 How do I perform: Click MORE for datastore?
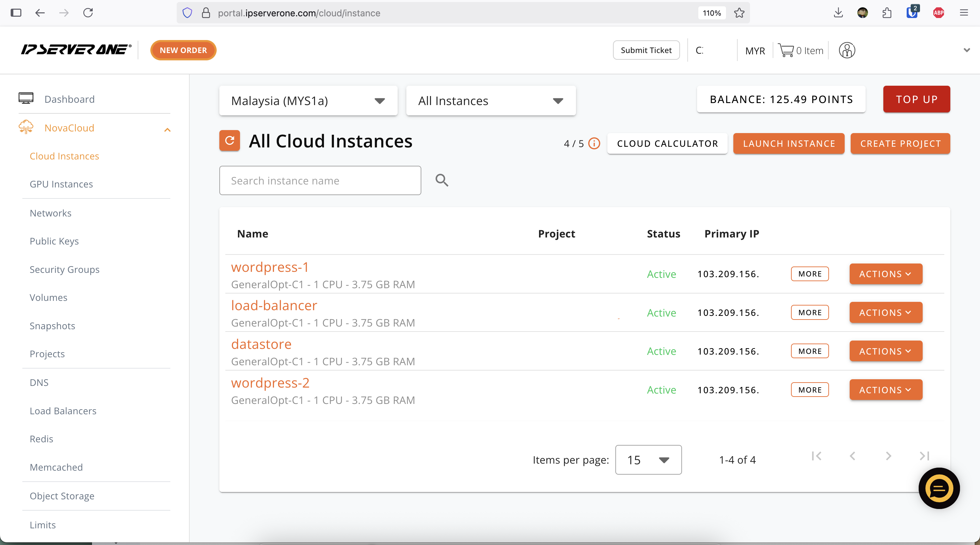pyautogui.click(x=810, y=351)
